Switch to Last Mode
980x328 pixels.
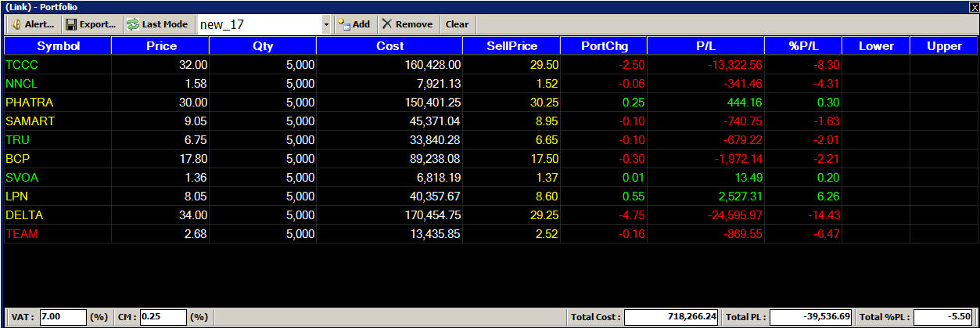157,24
